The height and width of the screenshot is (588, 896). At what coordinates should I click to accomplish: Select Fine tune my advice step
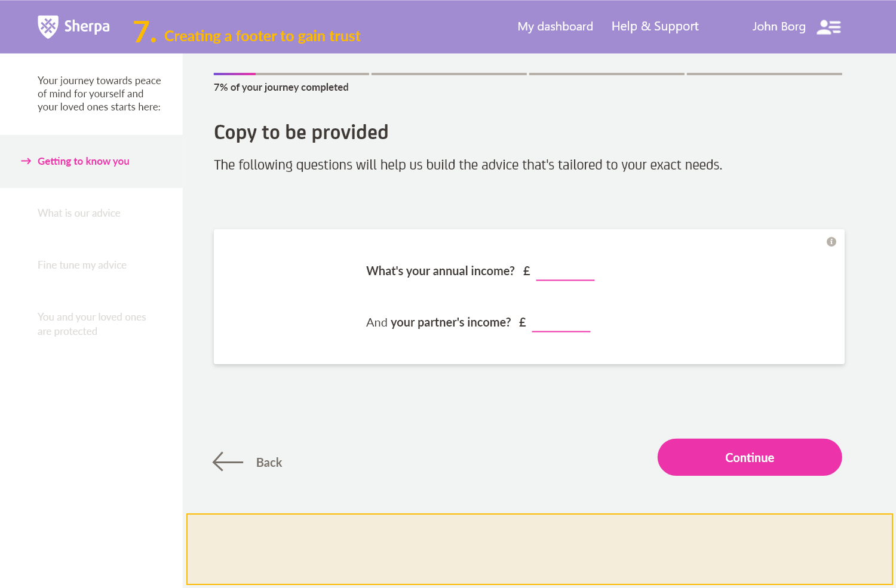(x=82, y=265)
